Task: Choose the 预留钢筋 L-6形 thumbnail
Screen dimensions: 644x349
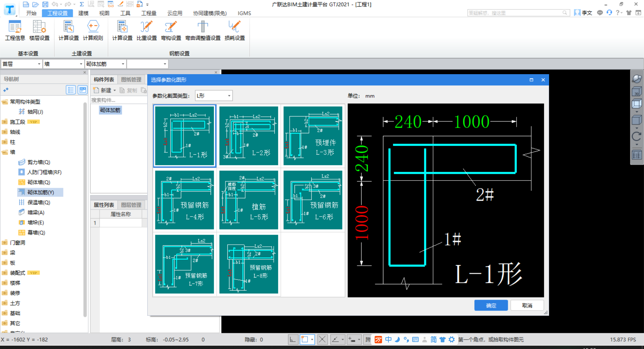Action: [313, 200]
